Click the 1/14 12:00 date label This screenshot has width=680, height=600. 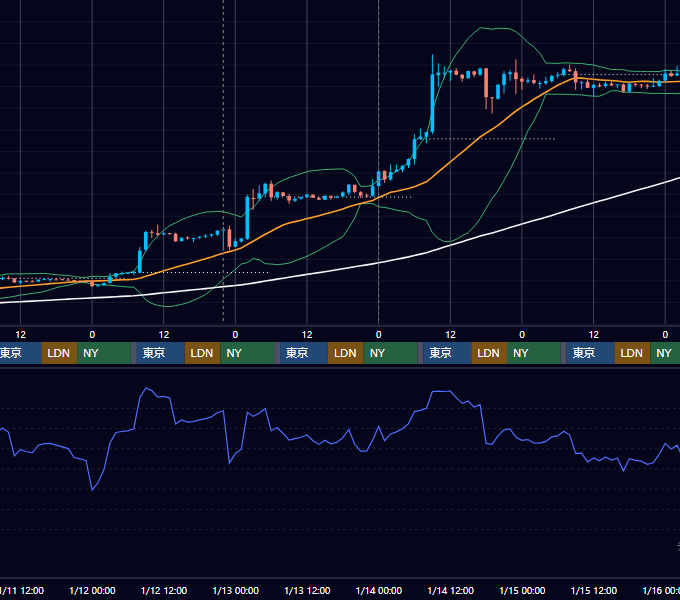(451, 590)
